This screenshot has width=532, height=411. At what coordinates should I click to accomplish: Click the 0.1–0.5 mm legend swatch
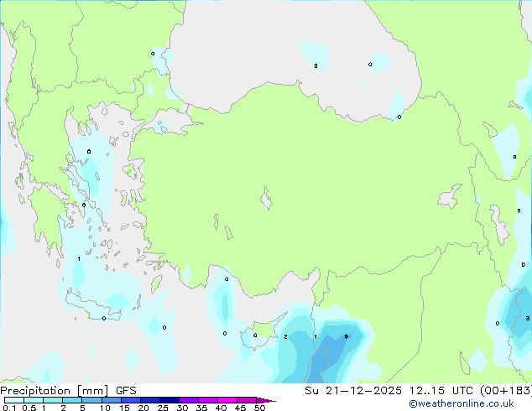[x=14, y=400]
